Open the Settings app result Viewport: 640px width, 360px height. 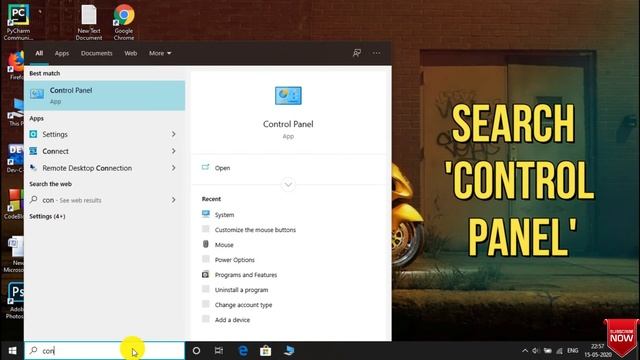tap(104, 134)
